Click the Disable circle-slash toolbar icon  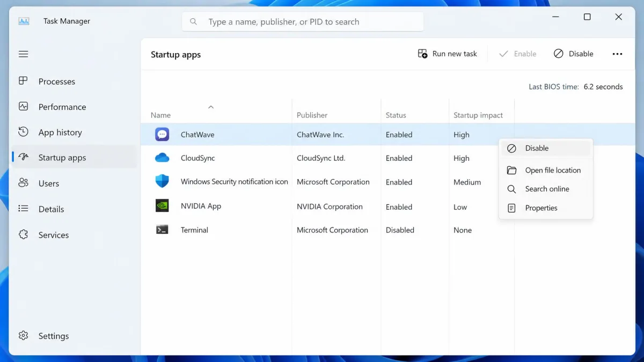559,54
